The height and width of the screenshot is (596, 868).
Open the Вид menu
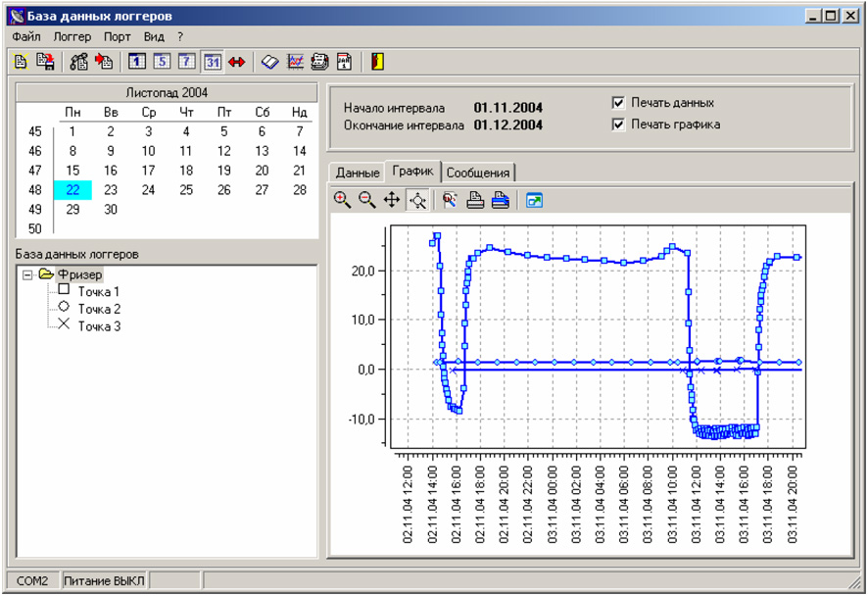coord(154,37)
